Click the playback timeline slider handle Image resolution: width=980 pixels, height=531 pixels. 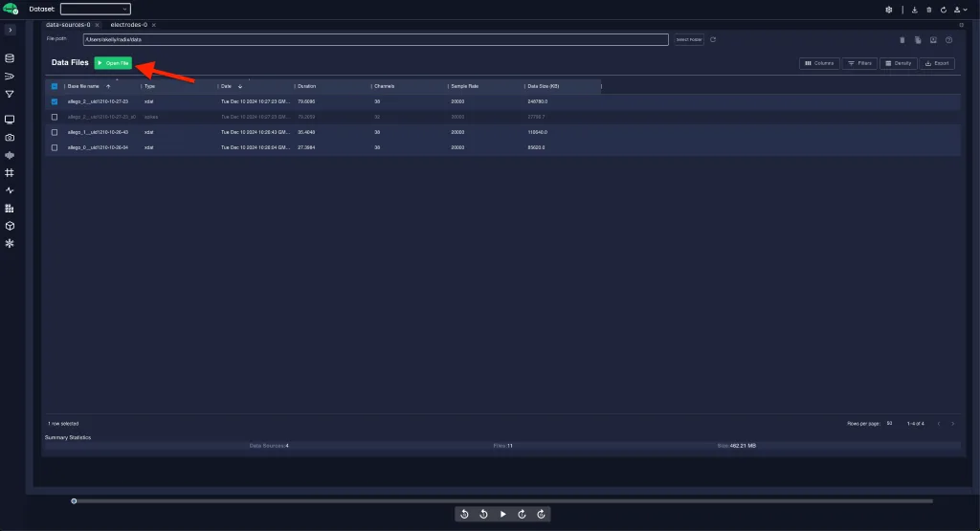pyautogui.click(x=74, y=501)
